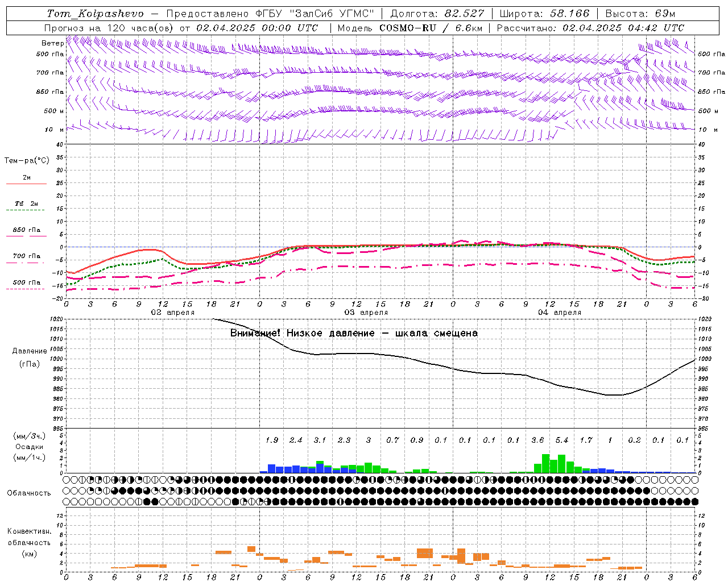Select the 1.7 precipitation value

coord(586,440)
